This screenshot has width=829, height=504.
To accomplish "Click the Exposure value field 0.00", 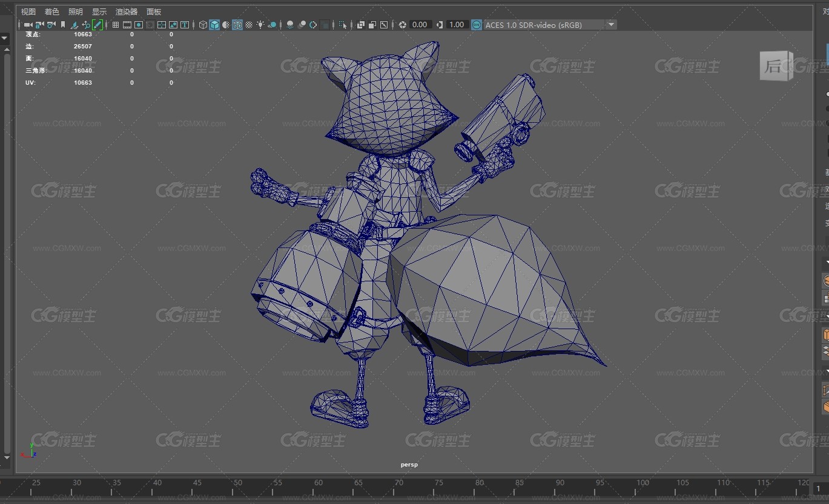I will 420,25.
